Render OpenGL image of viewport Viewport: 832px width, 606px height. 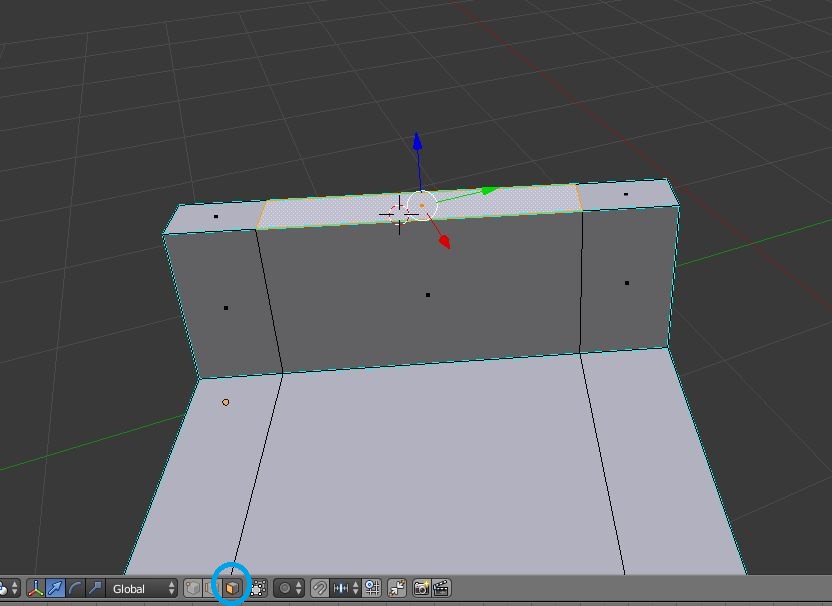pos(421,588)
